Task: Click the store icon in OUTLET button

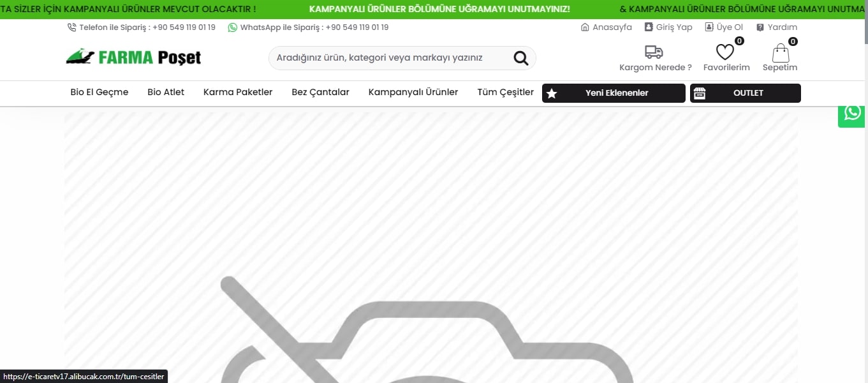Action: pos(700,93)
